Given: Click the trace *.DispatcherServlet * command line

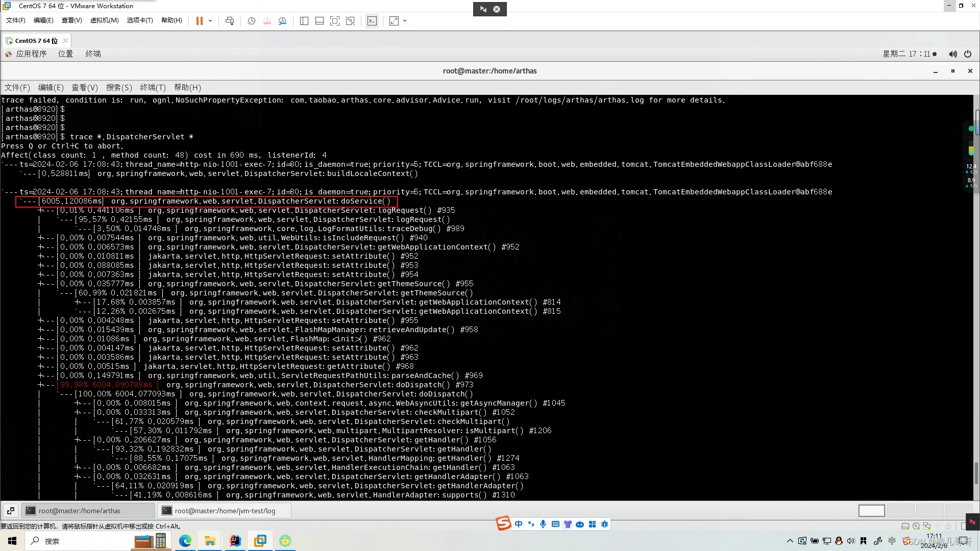Looking at the screenshot, I should click(x=132, y=137).
